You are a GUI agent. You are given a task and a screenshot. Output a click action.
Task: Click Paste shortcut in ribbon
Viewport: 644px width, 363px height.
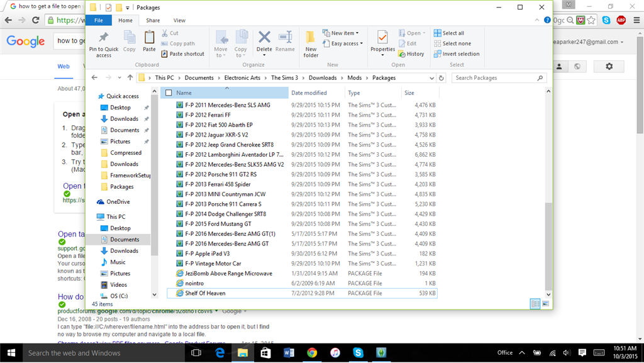[x=183, y=54]
